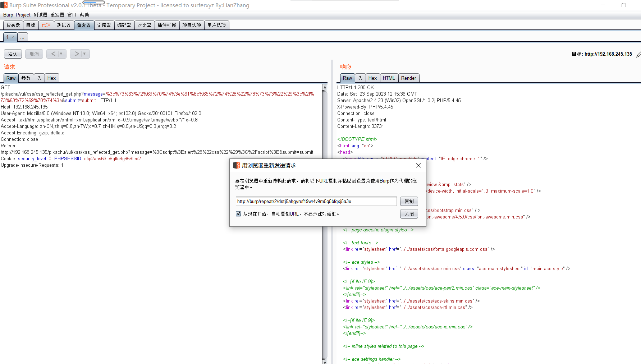Select the request Raw tab
The image size is (641, 364).
(11, 78)
